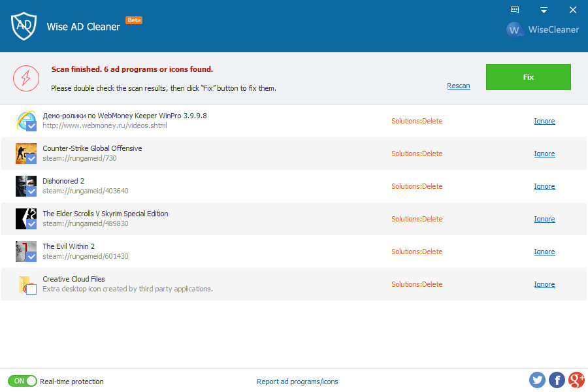Ignore the Dishonored 2 entry
Image resolution: width=588 pixels, height=392 pixels.
click(x=544, y=186)
